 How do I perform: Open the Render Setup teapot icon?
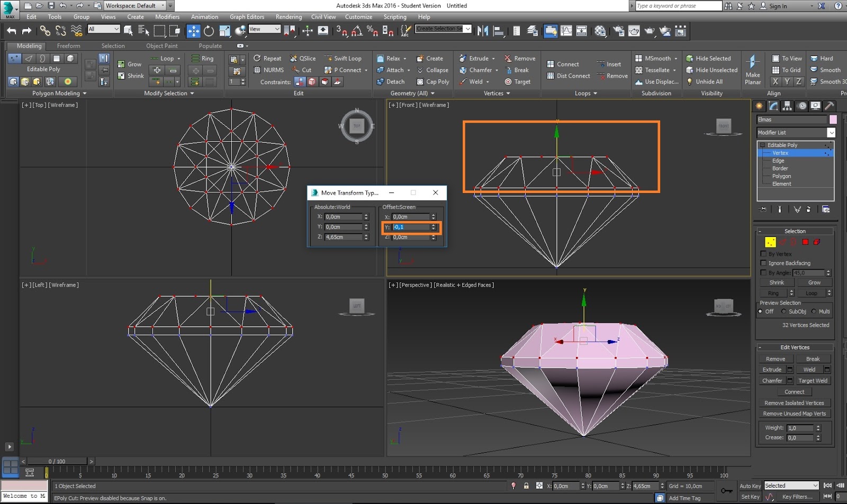pyautogui.click(x=618, y=31)
